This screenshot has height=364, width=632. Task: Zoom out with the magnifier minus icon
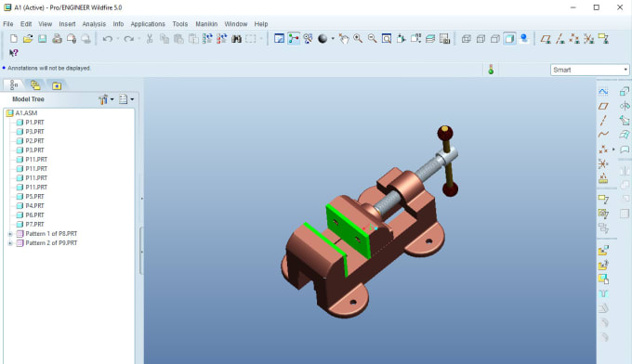pyautogui.click(x=372, y=39)
